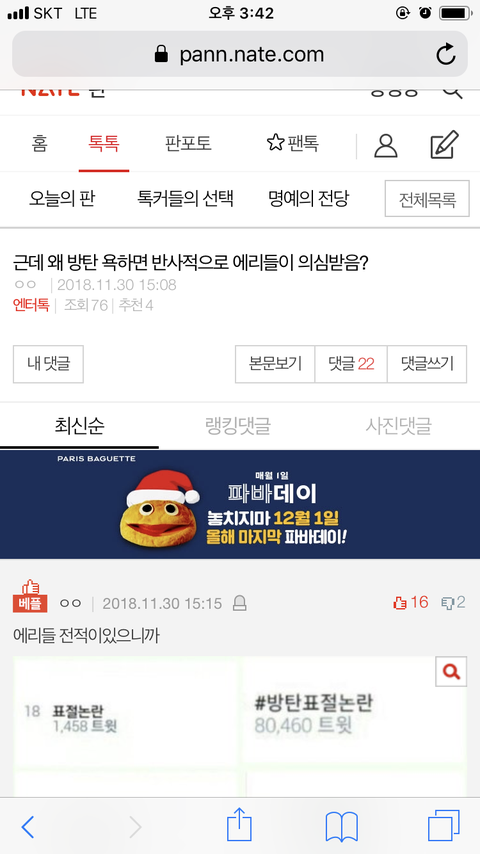Tap the write post pencil icon

[x=445, y=145]
